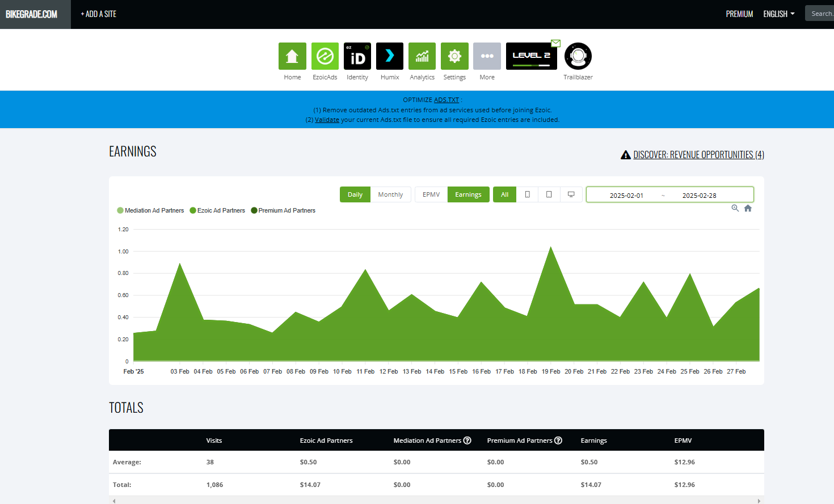This screenshot has height=504, width=834.
Task: Show EPMV in the chart
Action: click(431, 194)
